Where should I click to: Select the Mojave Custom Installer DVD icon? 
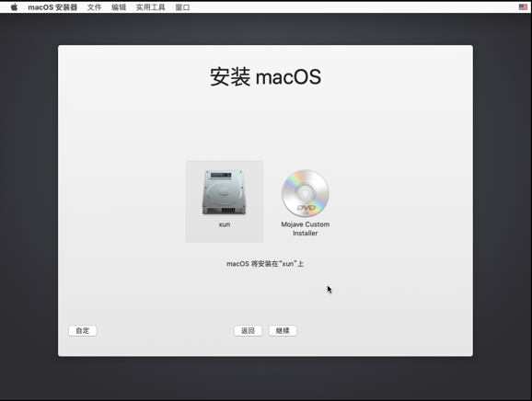click(305, 193)
